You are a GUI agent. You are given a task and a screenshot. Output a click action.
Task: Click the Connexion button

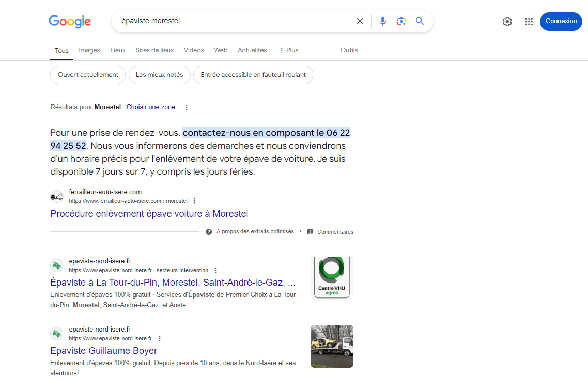[561, 21]
